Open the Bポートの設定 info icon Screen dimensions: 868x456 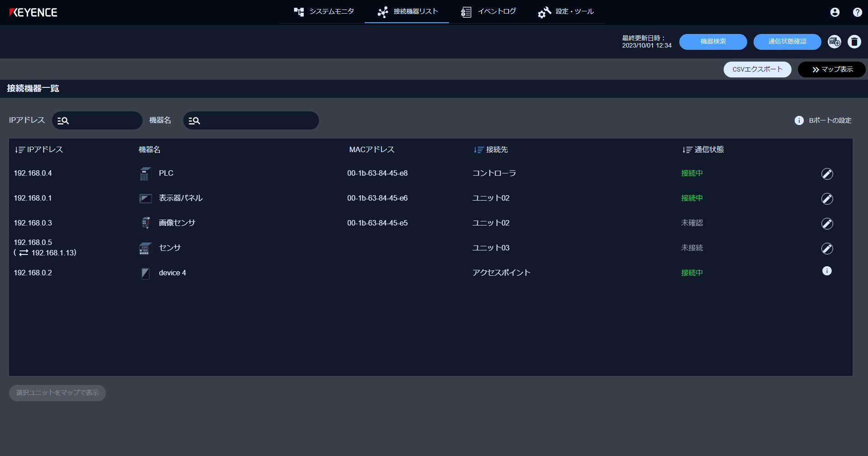799,120
